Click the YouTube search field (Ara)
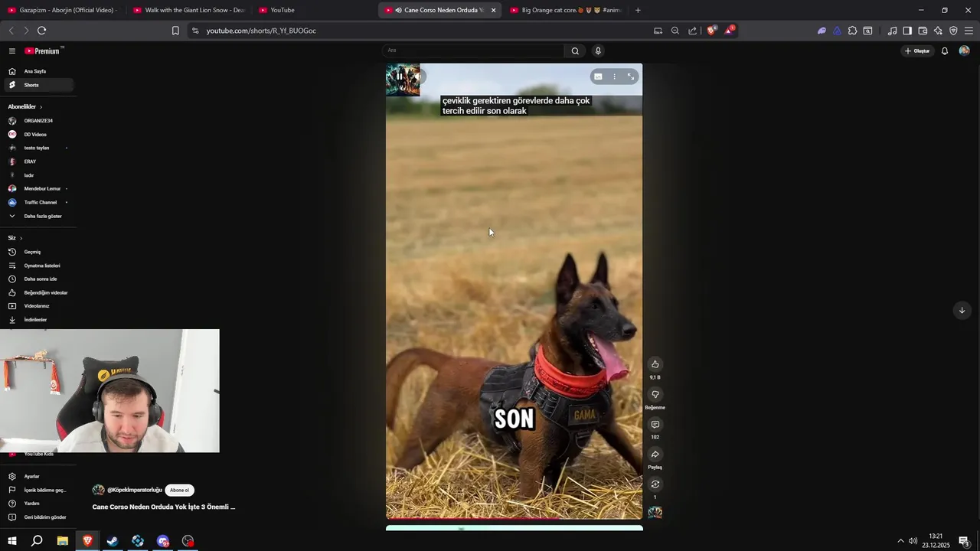 [x=473, y=51]
